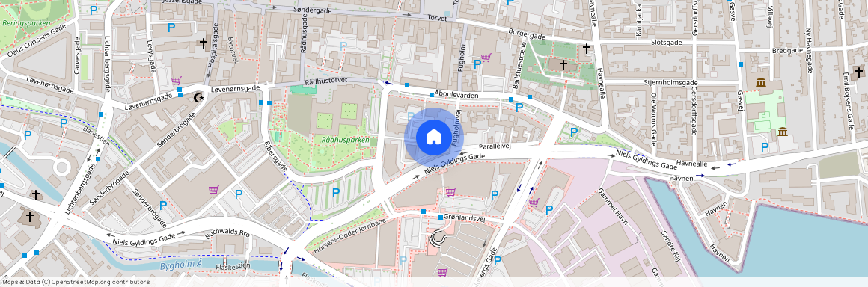Select the Åboulevarden street label
The image size is (868, 287).
click(456, 95)
